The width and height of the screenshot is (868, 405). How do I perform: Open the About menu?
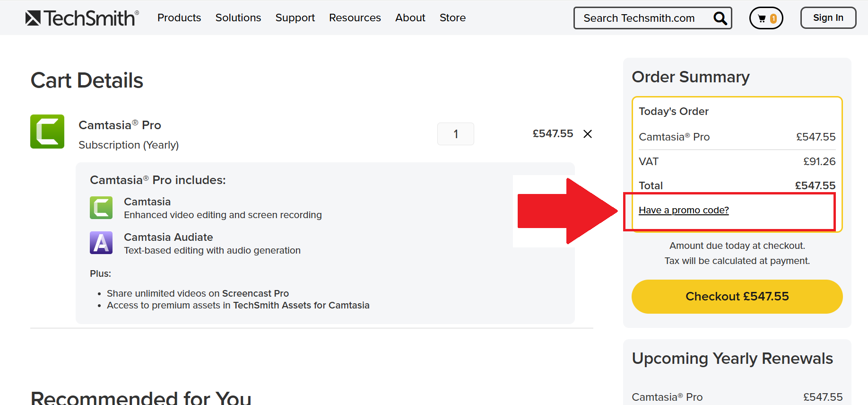point(410,18)
